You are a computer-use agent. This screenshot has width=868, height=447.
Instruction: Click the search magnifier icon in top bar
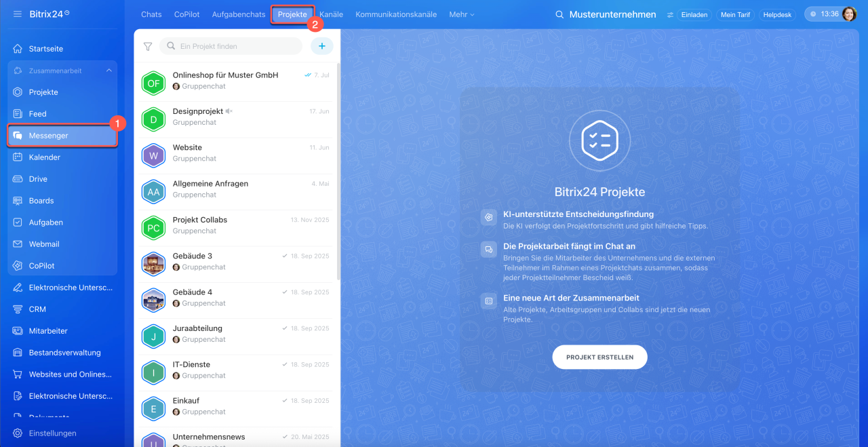[x=559, y=14]
